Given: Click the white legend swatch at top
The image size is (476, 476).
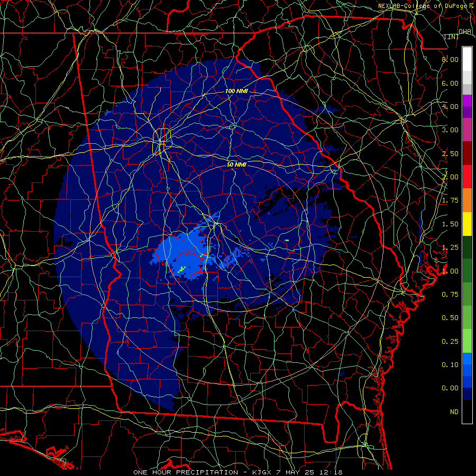Looking at the screenshot, I should tap(467, 59).
